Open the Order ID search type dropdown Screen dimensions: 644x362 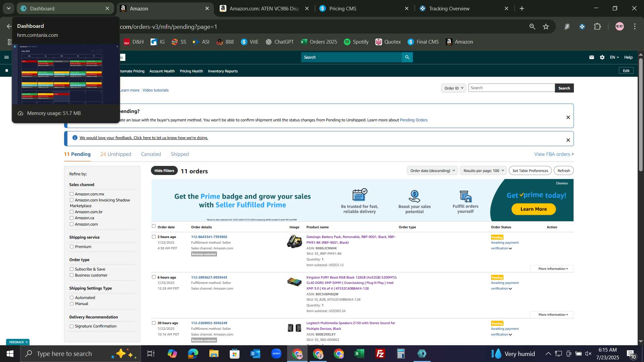pos(453,88)
